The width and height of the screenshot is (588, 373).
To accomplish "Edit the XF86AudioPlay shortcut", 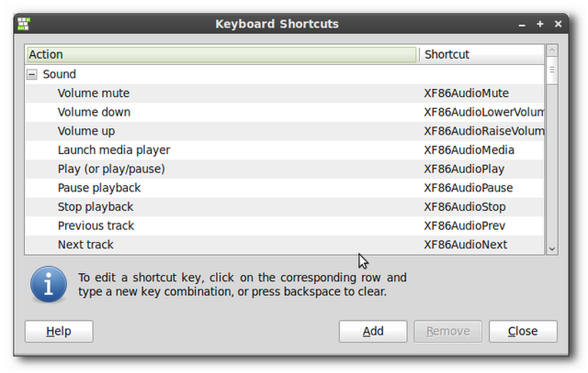I will click(x=464, y=169).
